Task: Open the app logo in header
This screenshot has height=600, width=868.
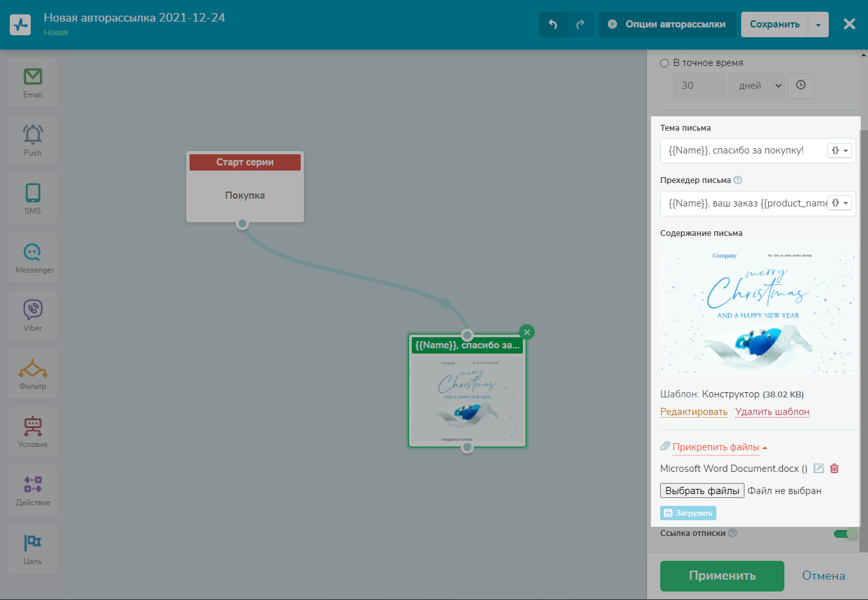Action: (20, 25)
